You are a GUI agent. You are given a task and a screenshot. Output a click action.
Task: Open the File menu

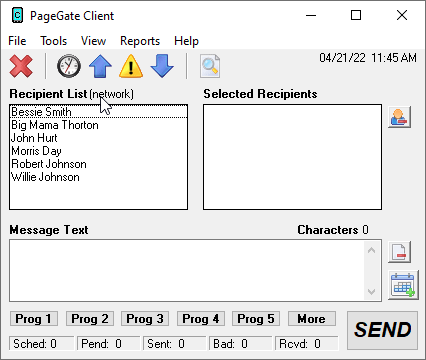17,41
